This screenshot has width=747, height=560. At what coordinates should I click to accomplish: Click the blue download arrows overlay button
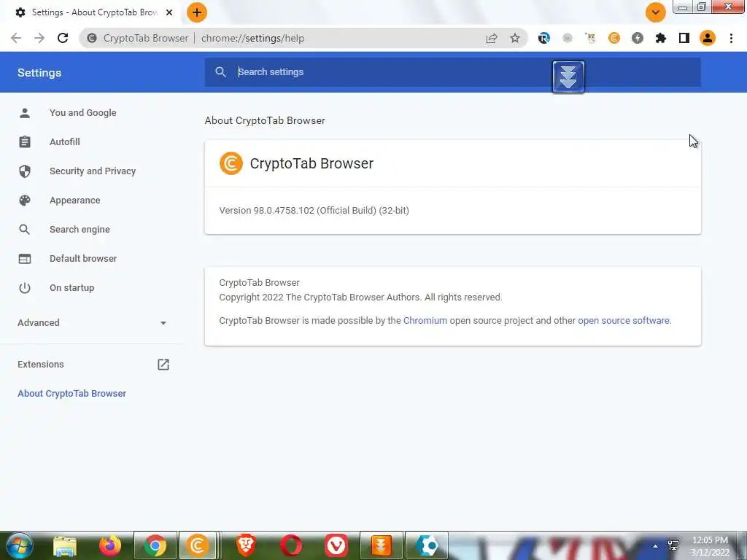click(568, 77)
